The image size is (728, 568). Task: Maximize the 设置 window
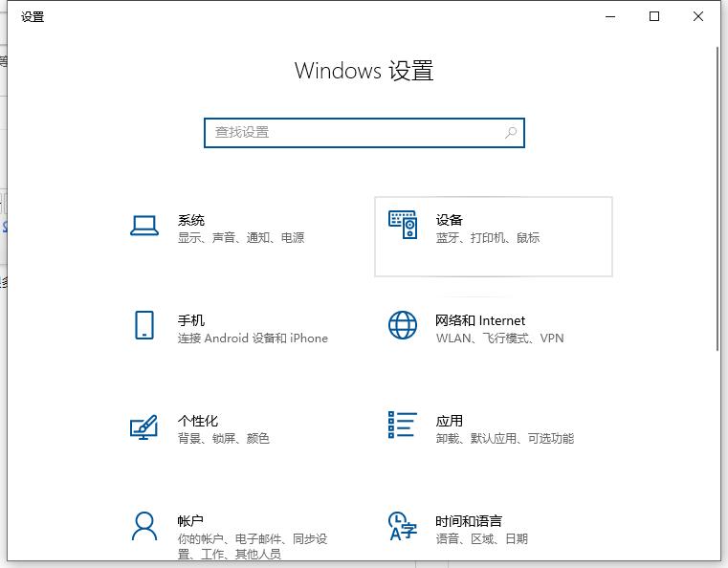point(654,16)
